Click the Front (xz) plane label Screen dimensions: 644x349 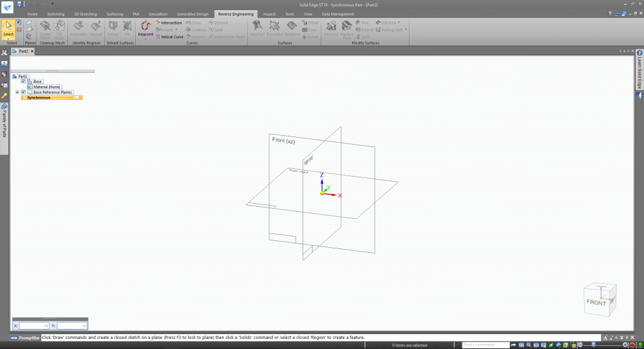click(284, 140)
